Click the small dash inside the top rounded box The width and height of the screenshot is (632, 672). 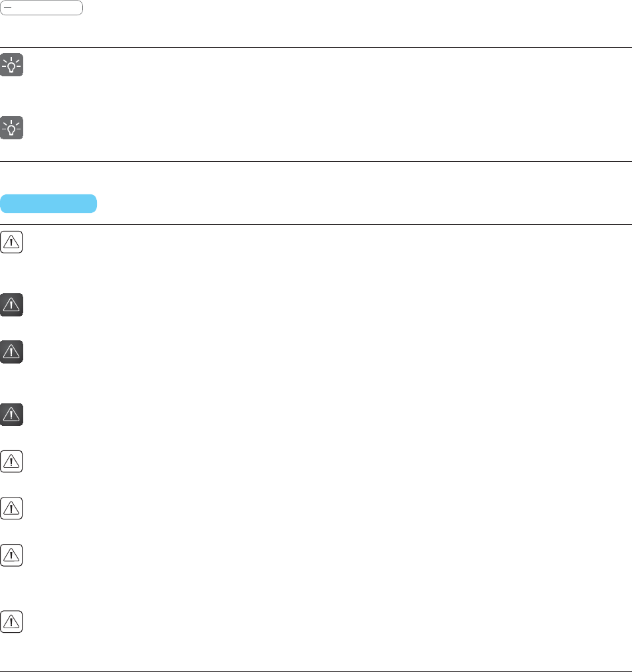pyautogui.click(x=8, y=8)
